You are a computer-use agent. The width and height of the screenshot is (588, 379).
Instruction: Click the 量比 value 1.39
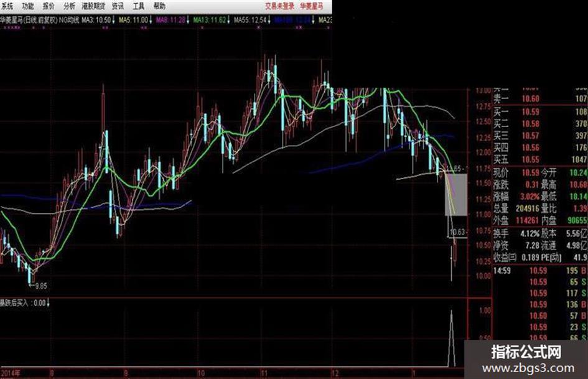click(x=581, y=208)
